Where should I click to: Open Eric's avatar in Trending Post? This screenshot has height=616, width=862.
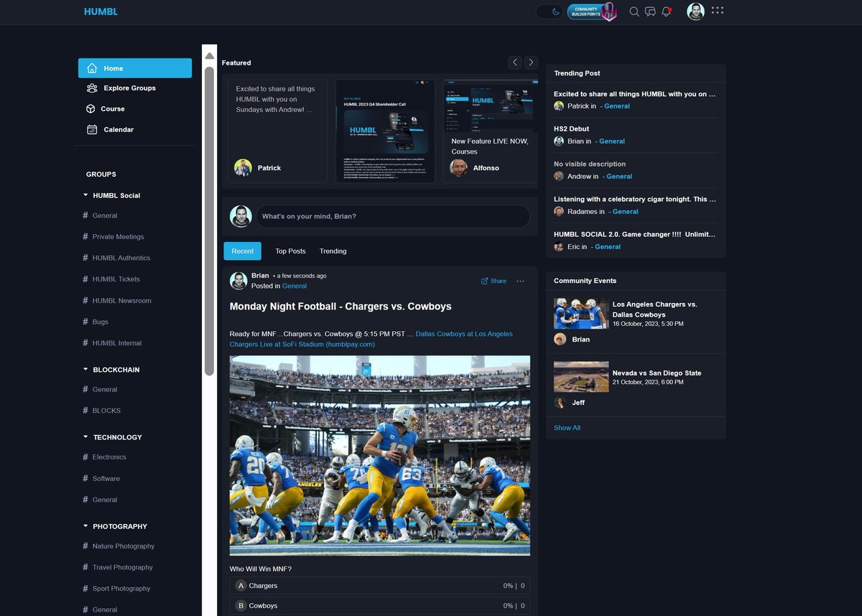tap(559, 246)
